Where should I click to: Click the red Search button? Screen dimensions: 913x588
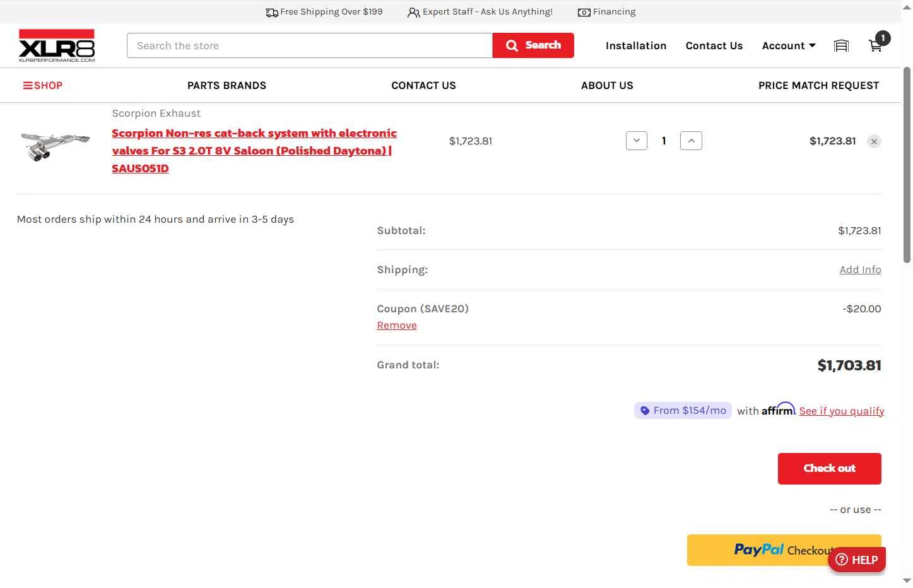coord(533,45)
